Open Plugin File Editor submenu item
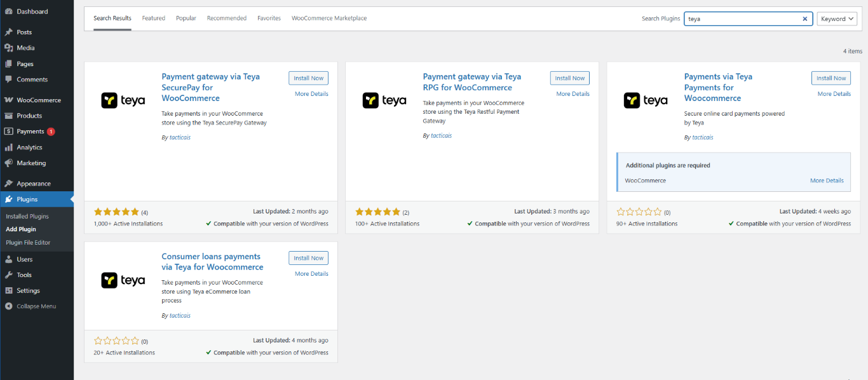 coord(28,243)
